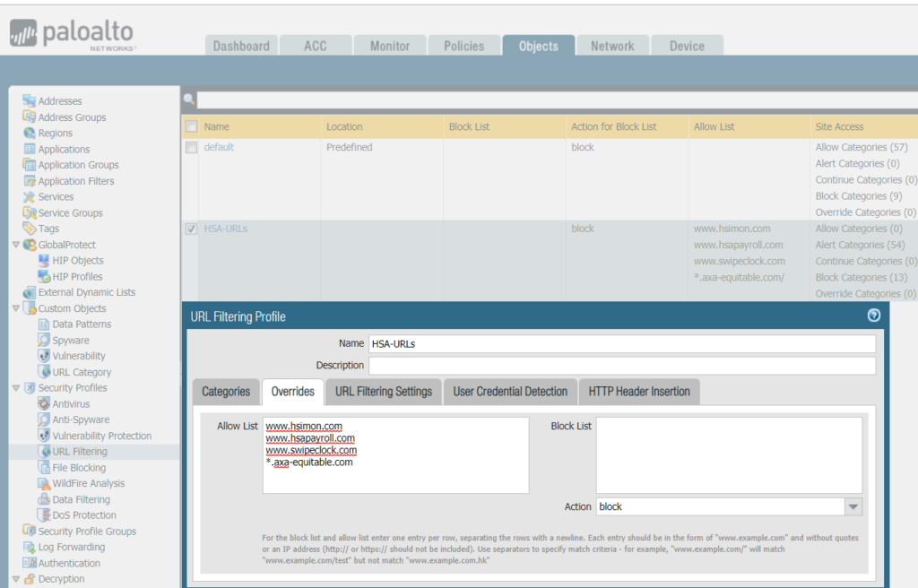This screenshot has width=918, height=588.
Task: Click the WildFire Analysis icon
Action: [x=43, y=483]
